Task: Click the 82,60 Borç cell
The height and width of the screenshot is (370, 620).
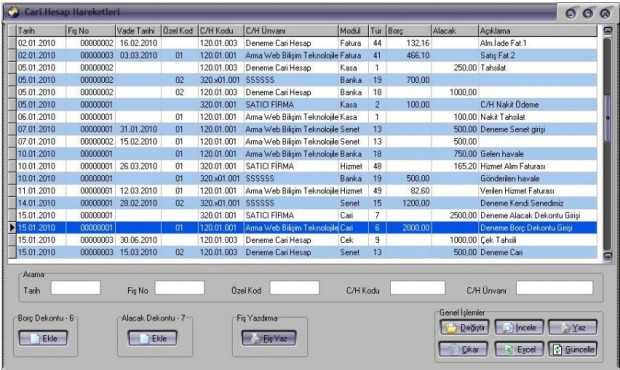Action: click(408, 191)
